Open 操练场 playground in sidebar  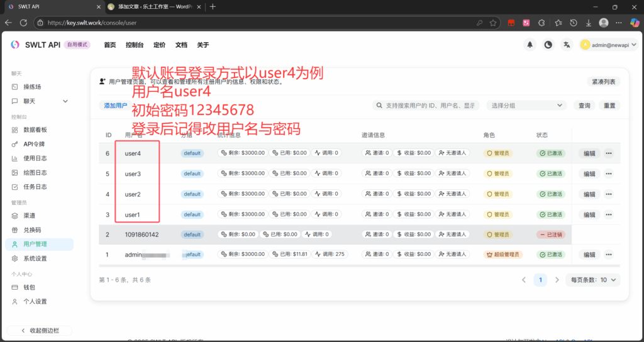pyautogui.click(x=32, y=87)
